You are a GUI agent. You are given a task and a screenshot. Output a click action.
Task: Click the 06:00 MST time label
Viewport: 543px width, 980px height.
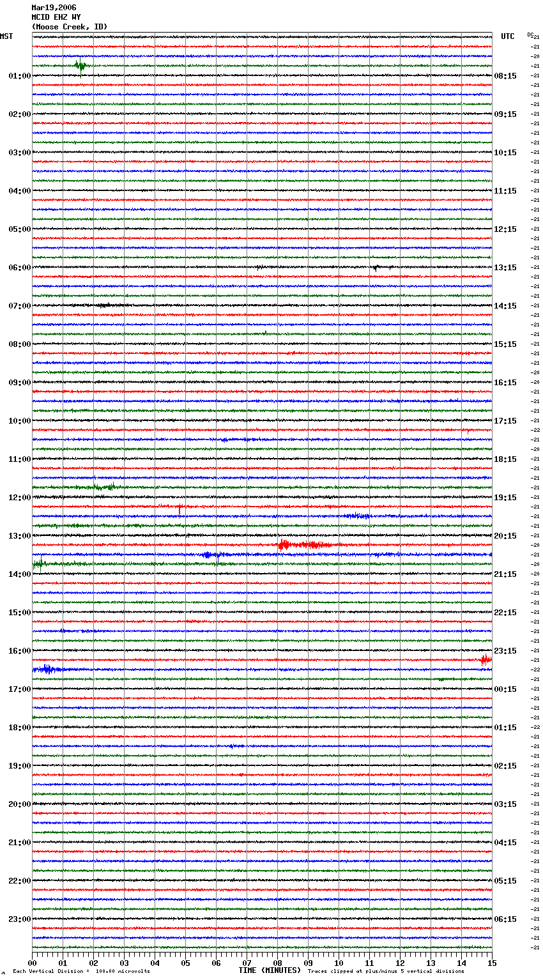coord(20,268)
